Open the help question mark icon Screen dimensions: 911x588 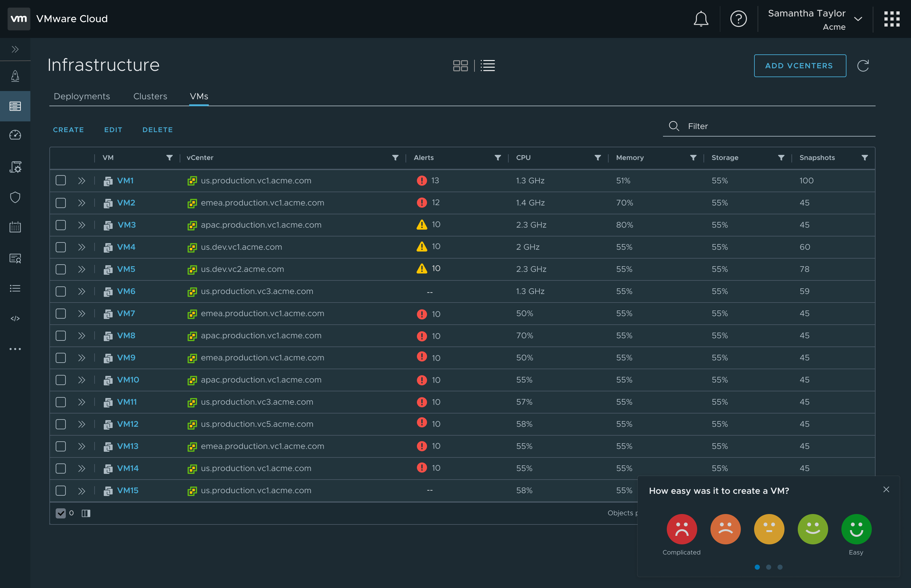(x=738, y=19)
